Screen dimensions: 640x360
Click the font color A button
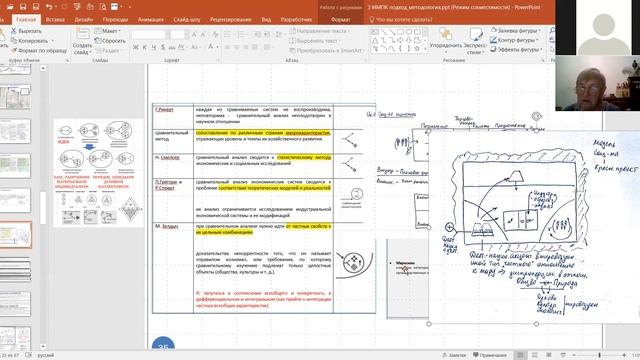[x=211, y=47]
